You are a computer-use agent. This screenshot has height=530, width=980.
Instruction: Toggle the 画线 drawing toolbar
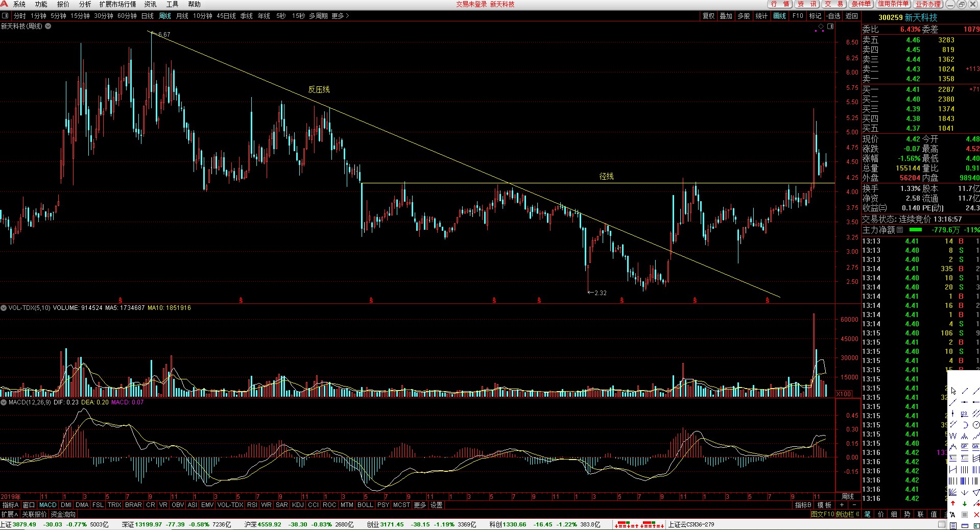779,16
